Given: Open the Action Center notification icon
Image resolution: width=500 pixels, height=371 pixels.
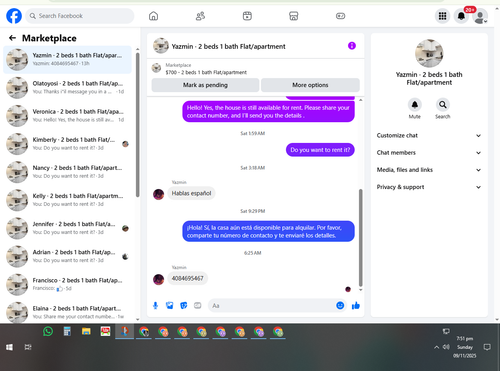Looking at the screenshot, I should tap(487, 347).
